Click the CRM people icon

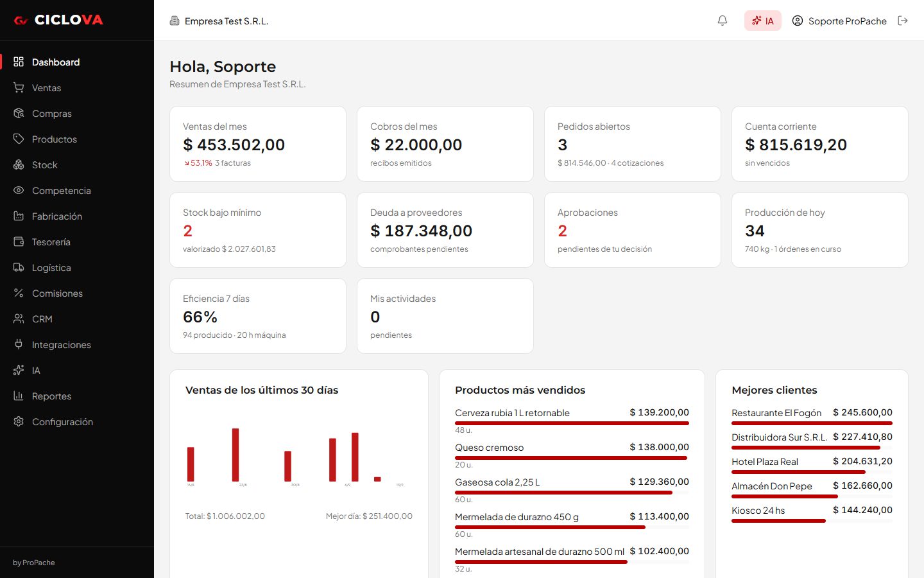[19, 319]
